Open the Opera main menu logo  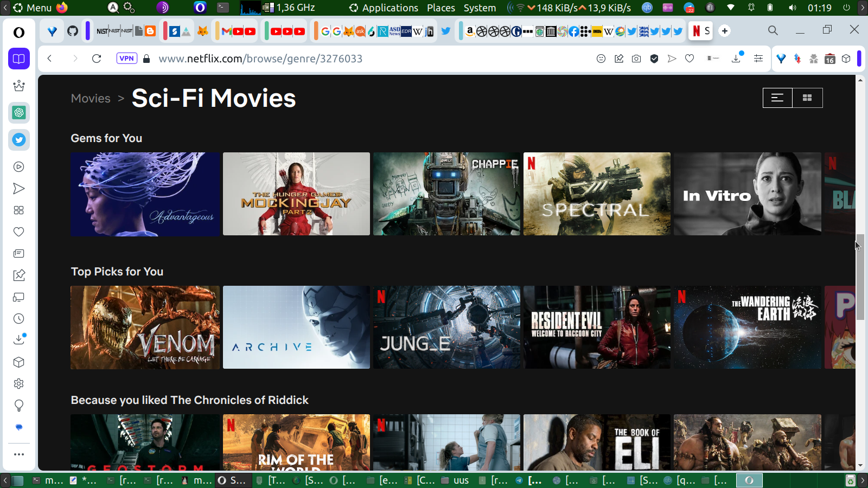[19, 33]
